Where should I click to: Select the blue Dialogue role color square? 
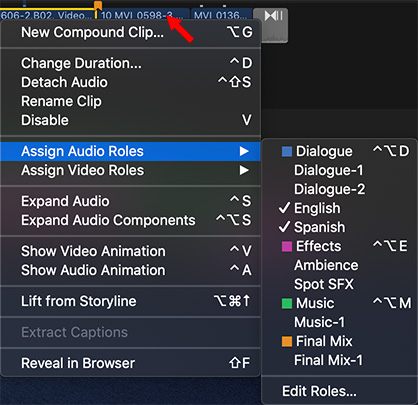[287, 151]
